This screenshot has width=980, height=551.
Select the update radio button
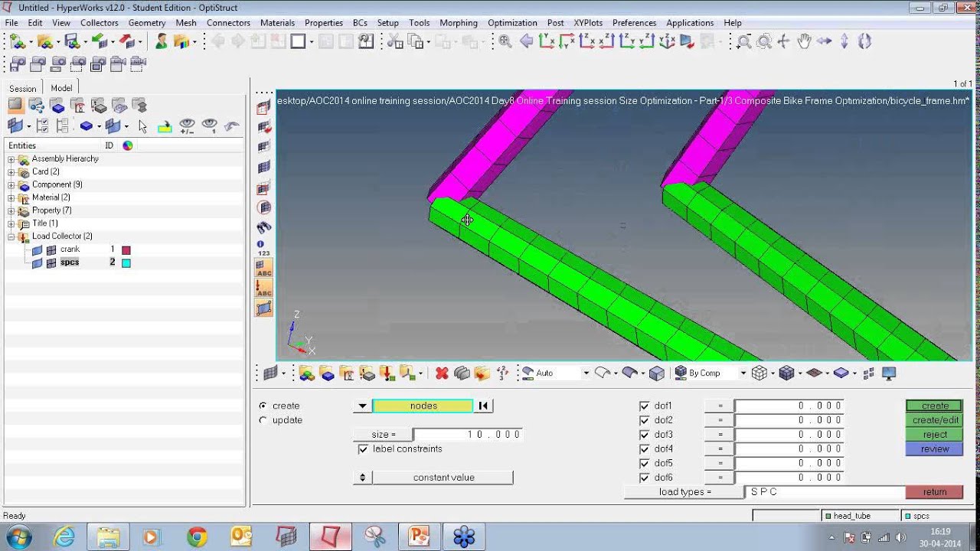coord(263,420)
